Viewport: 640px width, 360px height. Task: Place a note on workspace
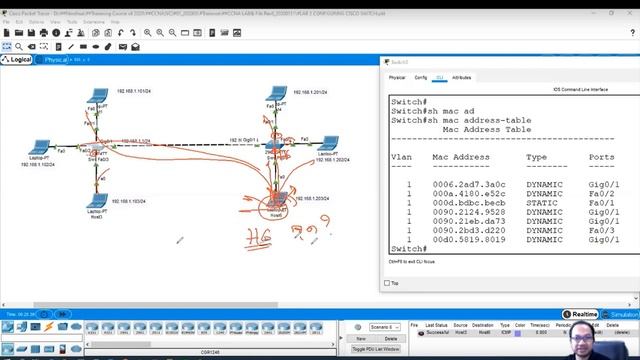click(58, 47)
